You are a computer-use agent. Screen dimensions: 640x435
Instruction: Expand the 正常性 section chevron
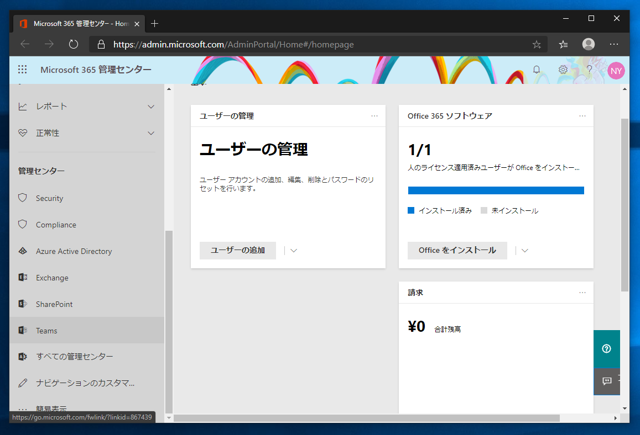click(x=151, y=133)
